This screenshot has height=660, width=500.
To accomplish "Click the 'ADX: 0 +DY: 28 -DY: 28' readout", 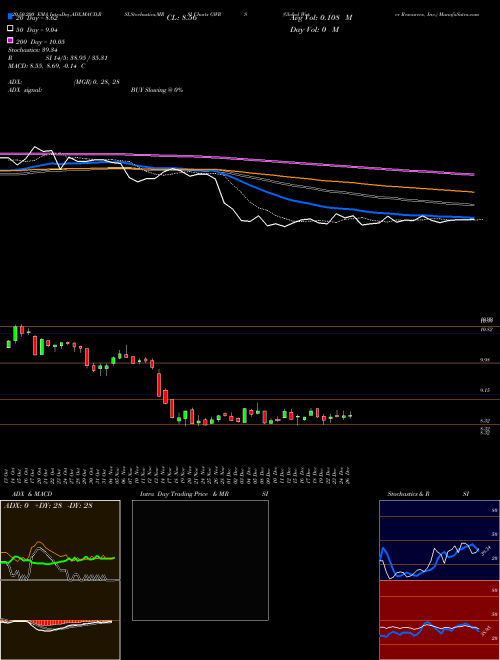I will 48,506.
